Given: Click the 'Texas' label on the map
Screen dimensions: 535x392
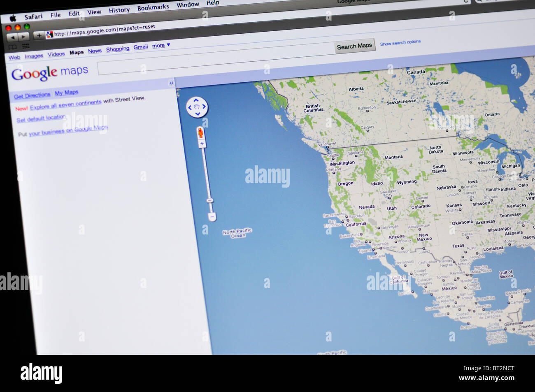Looking at the screenshot, I should [x=458, y=246].
